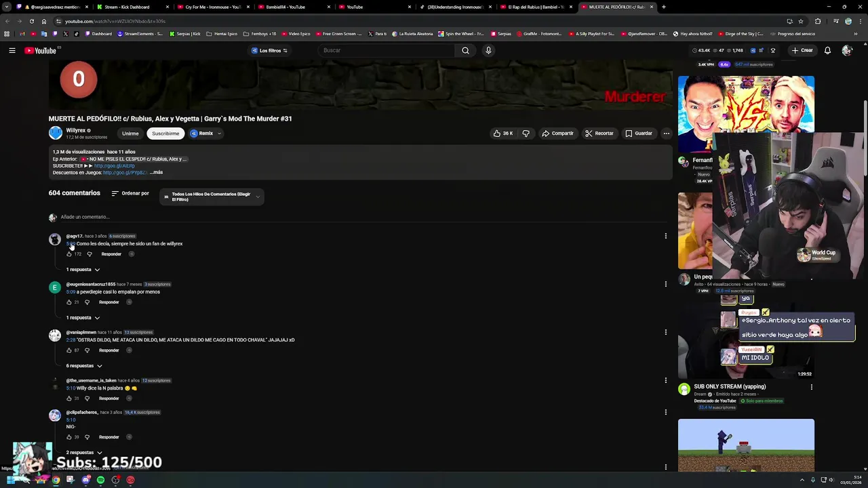
Task: Open @clipsfacheros_ commenter profile
Action: (x=82, y=412)
